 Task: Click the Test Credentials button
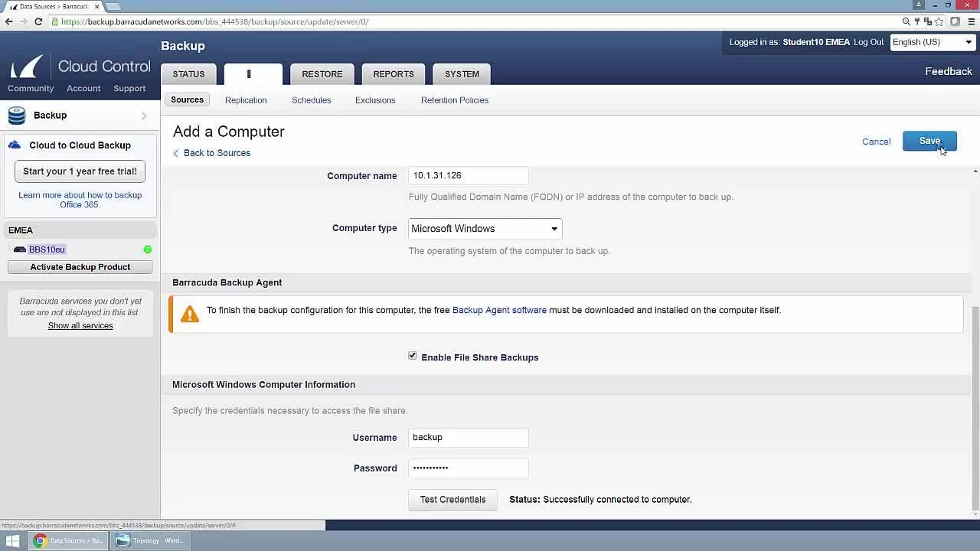click(452, 500)
